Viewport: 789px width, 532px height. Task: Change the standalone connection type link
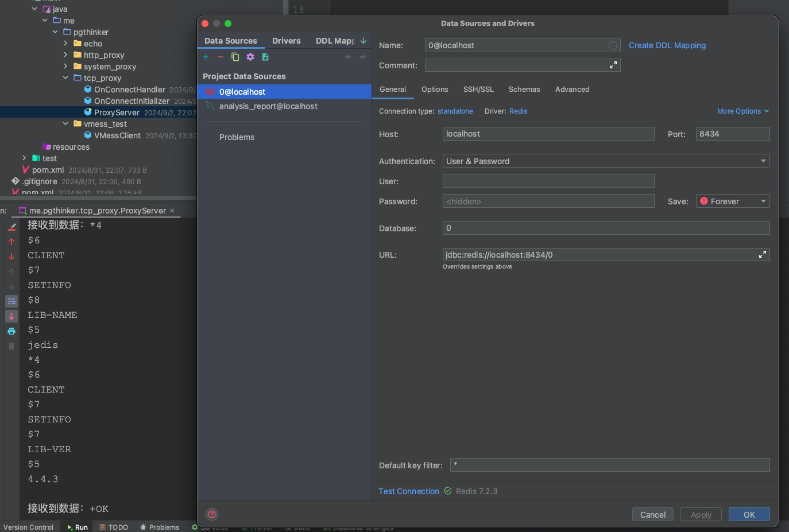(455, 111)
